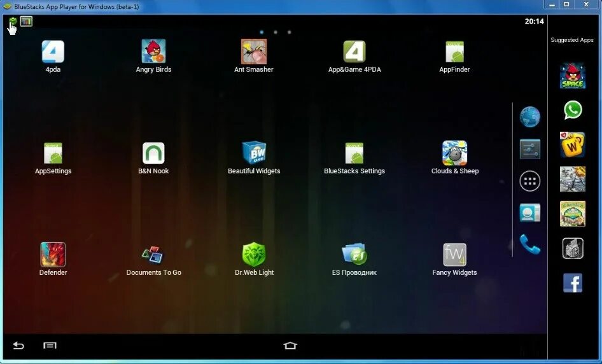The image size is (602, 364).
Task: Open the contacts icon in dock
Action: (x=530, y=213)
